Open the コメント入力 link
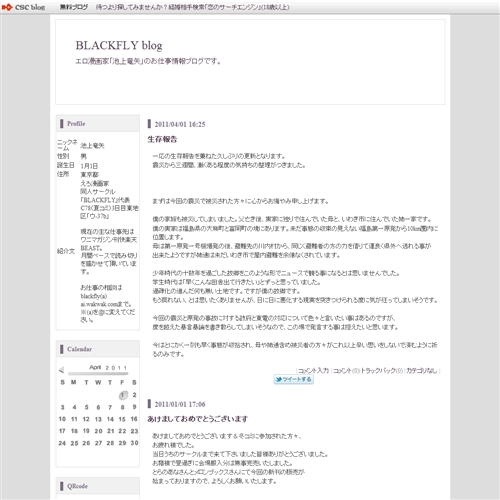500x500 pixels. tap(313, 370)
